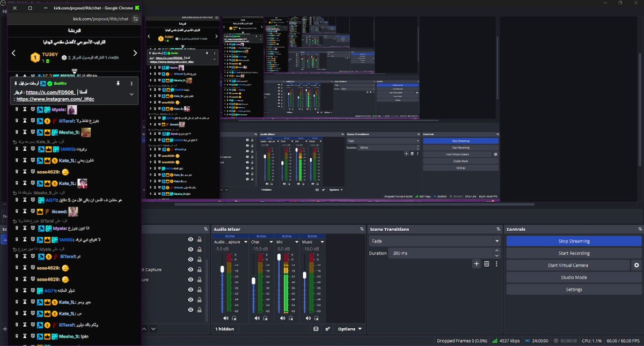644x346 pixels.
Task: Expand pinned BotRix message chevron
Action: (x=131, y=94)
